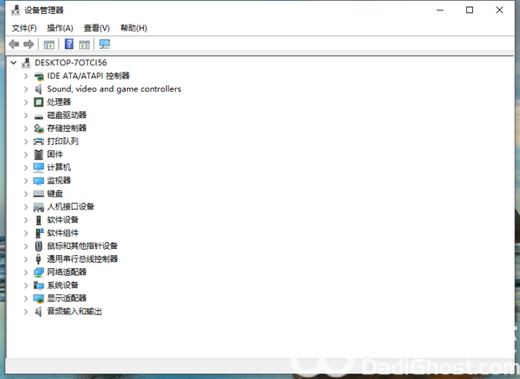The height and width of the screenshot is (379, 520).
Task: Select the 键盘 label
Action: (55, 194)
